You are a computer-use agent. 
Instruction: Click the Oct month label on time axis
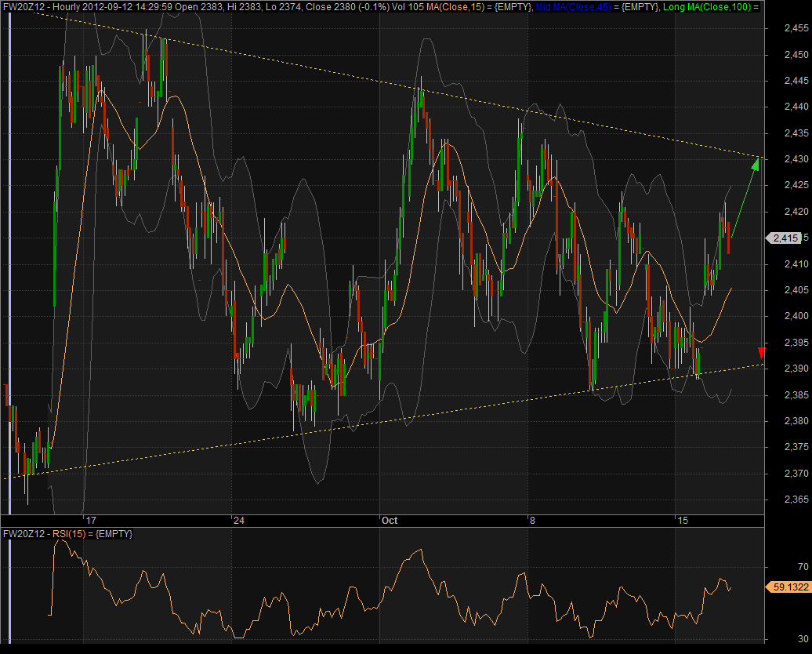point(389,520)
